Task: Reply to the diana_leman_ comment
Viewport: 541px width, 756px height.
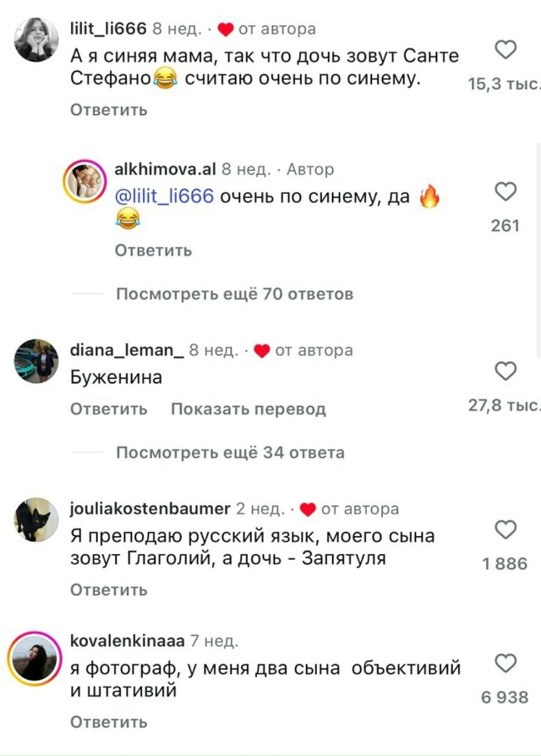Action: click(109, 408)
